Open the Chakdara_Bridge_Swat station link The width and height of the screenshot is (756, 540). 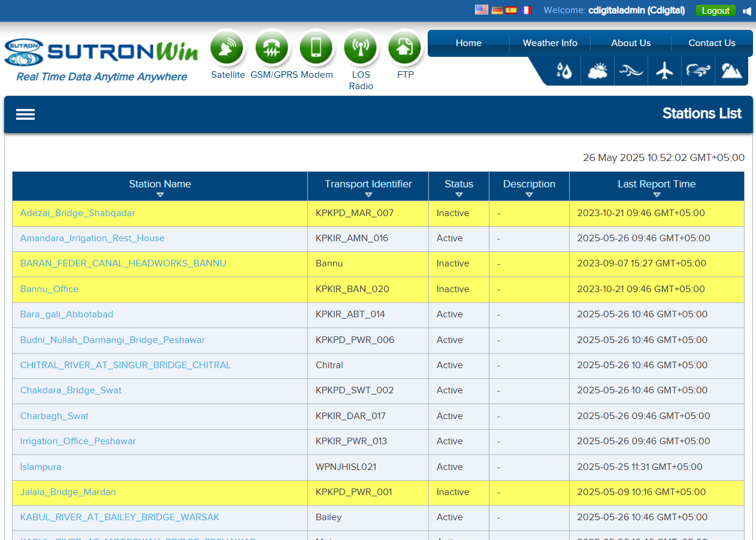[71, 390]
